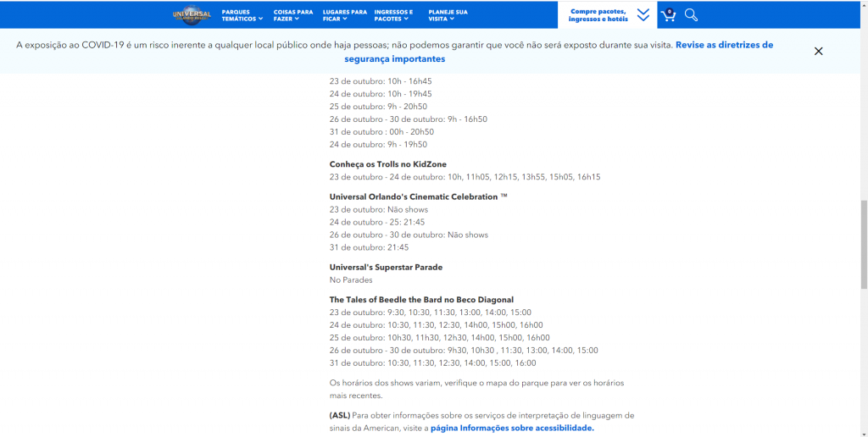Viewport: 868px width, 437px height.
Task: Open site search with magnifier icon
Action: pos(691,14)
